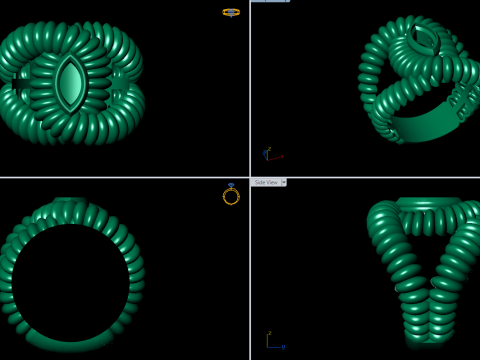Image resolution: width=480 pixels, height=360 pixels.
Task: Click the Z-Y axis indicator in the Side View
Action: point(276,341)
